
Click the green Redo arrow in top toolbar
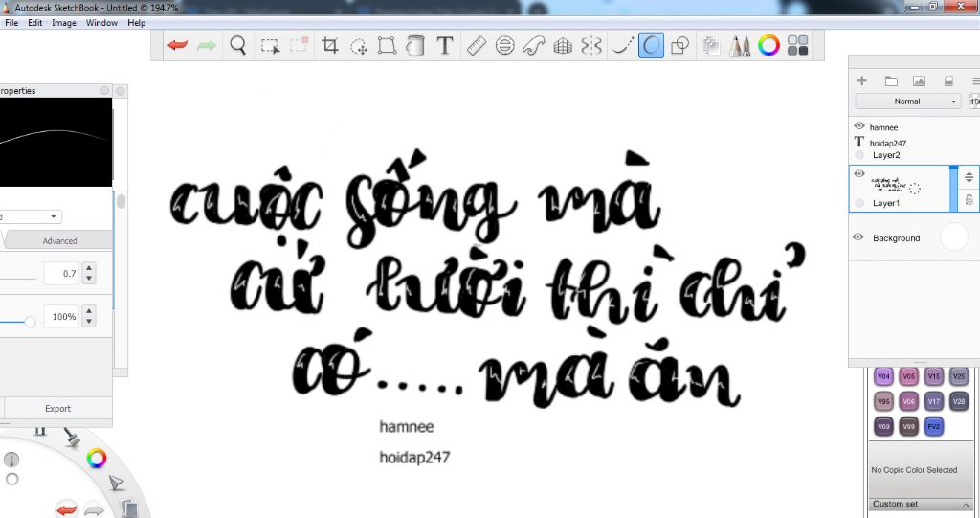207,45
